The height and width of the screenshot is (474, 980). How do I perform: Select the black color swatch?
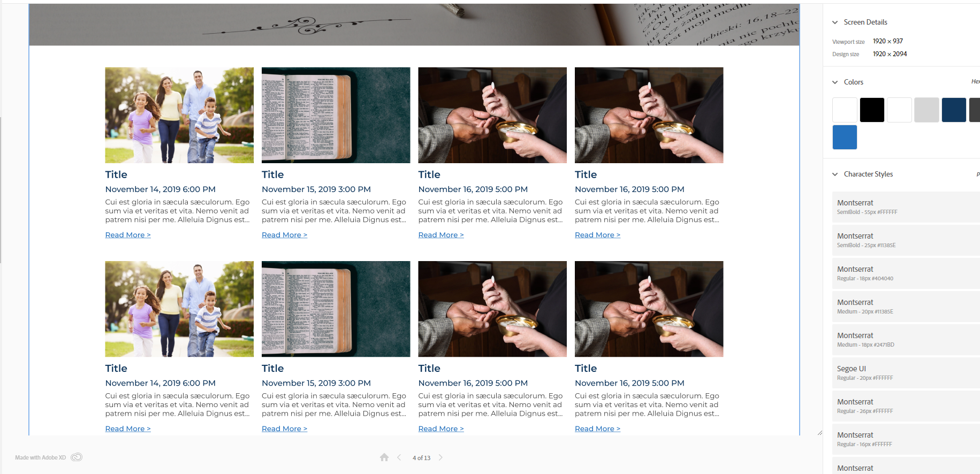pyautogui.click(x=872, y=110)
